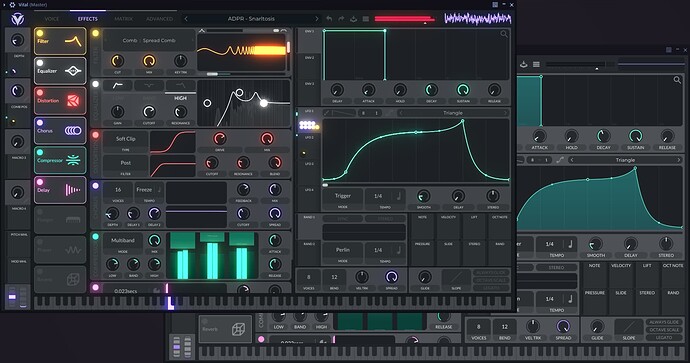Open the LFO Trigger mode selector

tap(342, 196)
